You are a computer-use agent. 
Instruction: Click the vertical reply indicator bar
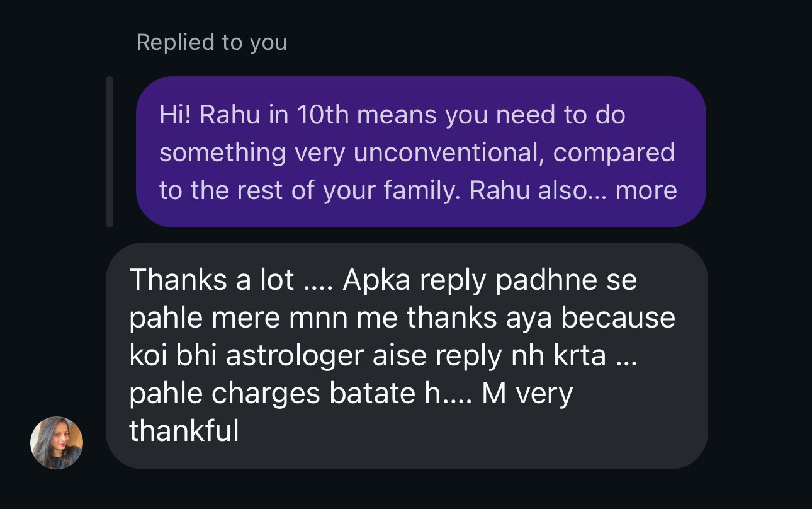tap(110, 151)
